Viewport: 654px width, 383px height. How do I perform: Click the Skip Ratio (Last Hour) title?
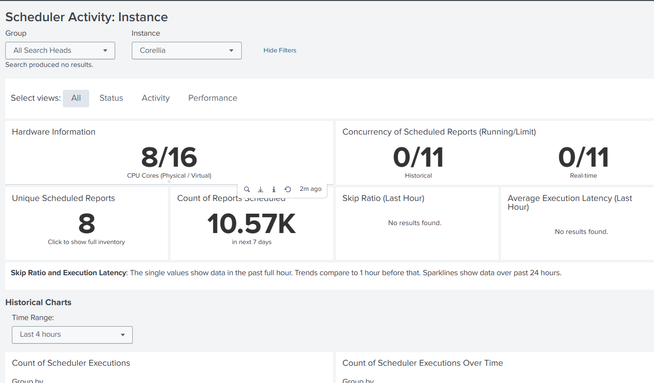383,198
